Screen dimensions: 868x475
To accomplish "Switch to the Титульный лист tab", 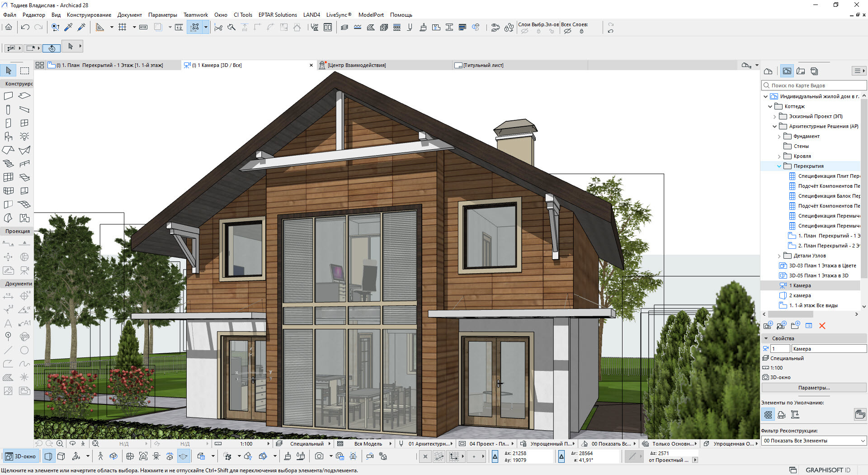I will pyautogui.click(x=483, y=66).
